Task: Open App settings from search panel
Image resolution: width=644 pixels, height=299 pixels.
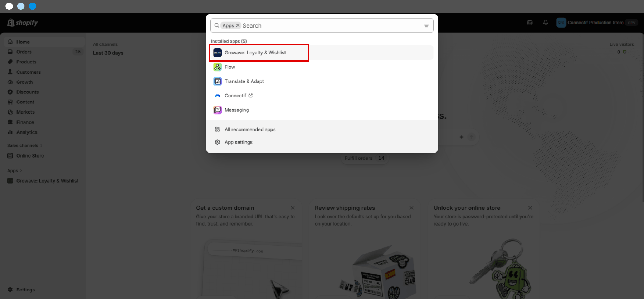Action: pyautogui.click(x=322, y=142)
